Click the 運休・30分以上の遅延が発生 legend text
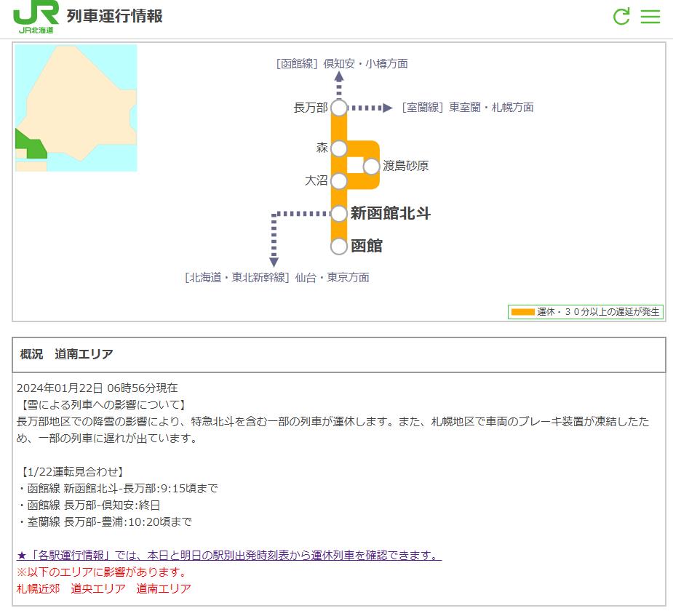Screen dimensions: 673x616 [598, 312]
